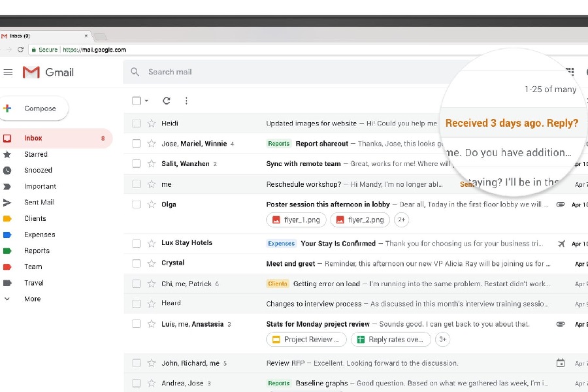Select the Crystal email checkbox
Screen dimensions: 588x392
[136, 263]
